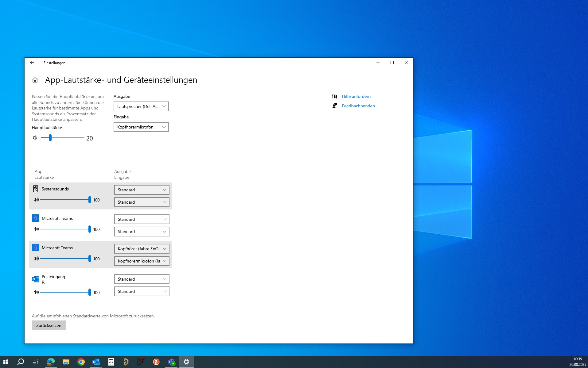Go back using the arrow in title bar
Viewport: 588px width, 368px height.
[32, 63]
